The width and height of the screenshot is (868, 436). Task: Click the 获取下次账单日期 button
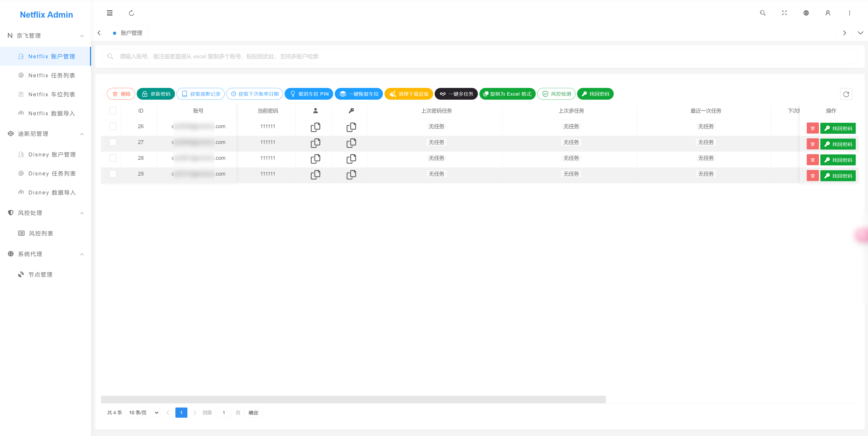255,94
